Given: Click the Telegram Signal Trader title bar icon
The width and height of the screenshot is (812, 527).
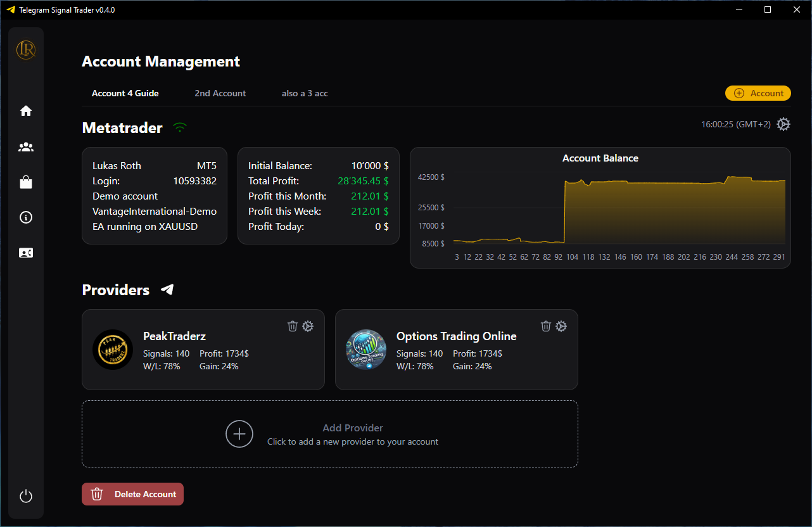Looking at the screenshot, I should [x=10, y=10].
